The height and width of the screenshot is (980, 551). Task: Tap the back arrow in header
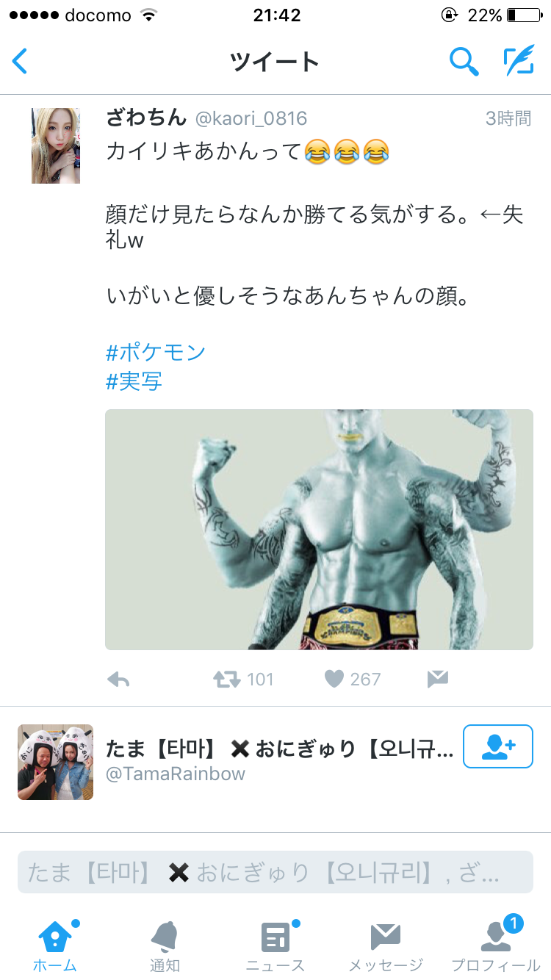coord(20,61)
